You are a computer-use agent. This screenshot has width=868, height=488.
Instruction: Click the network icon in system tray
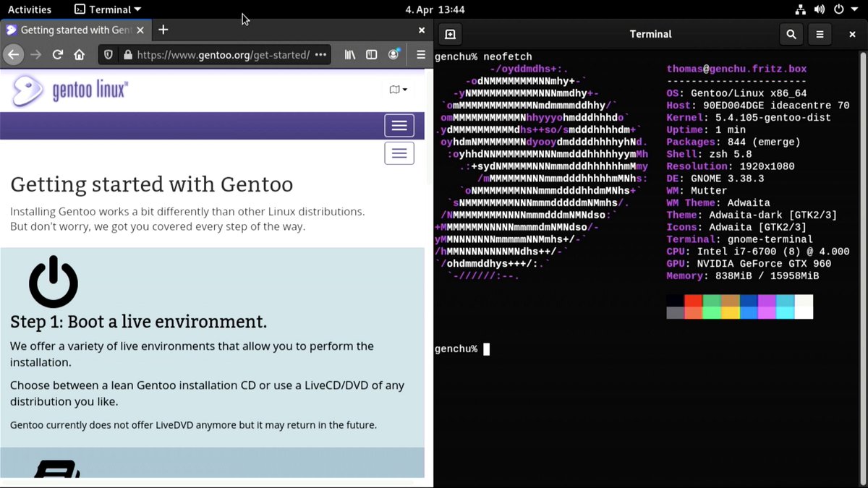[x=801, y=9]
